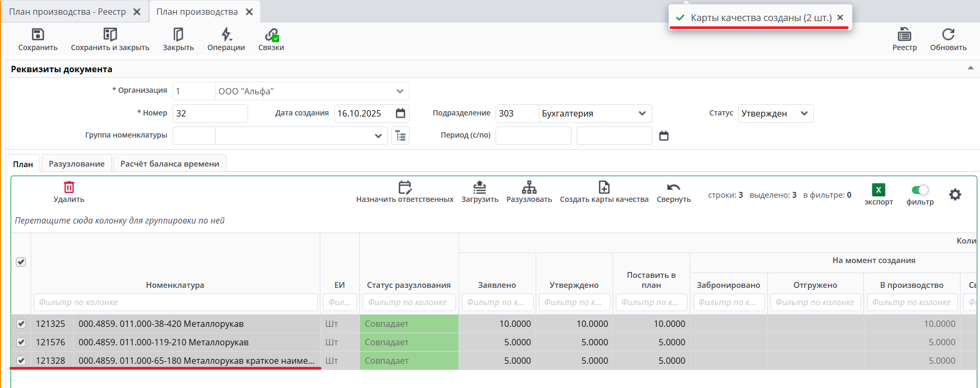The width and height of the screenshot is (980, 388).
Task: Toggle the select-all header checkbox
Action: [21, 262]
